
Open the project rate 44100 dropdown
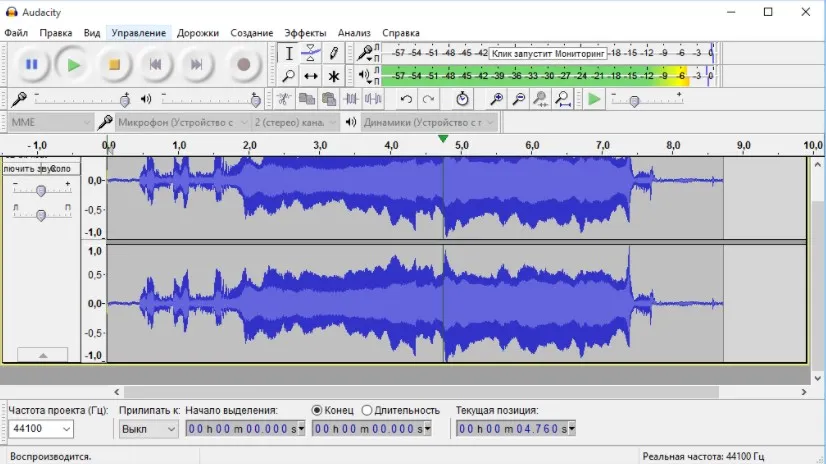[41, 429]
